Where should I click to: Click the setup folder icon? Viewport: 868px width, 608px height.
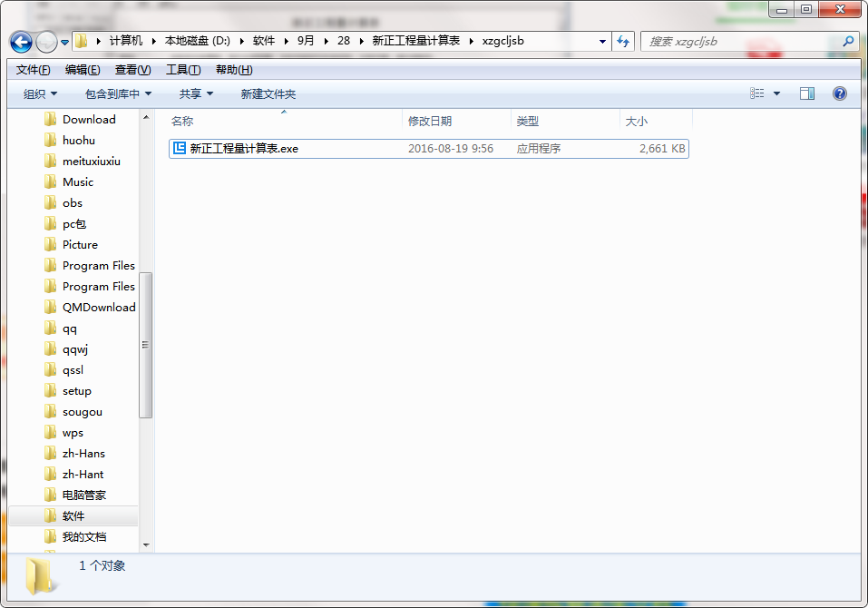click(x=51, y=391)
